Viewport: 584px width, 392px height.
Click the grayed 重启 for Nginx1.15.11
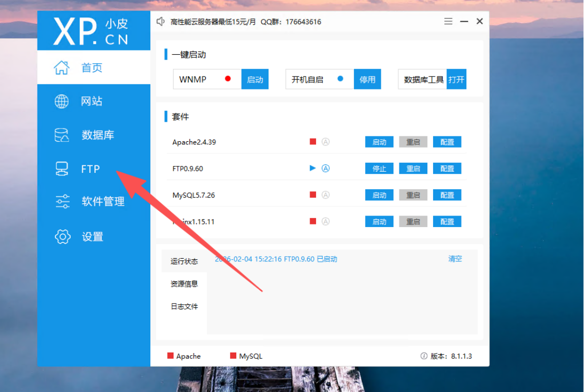pyautogui.click(x=413, y=222)
